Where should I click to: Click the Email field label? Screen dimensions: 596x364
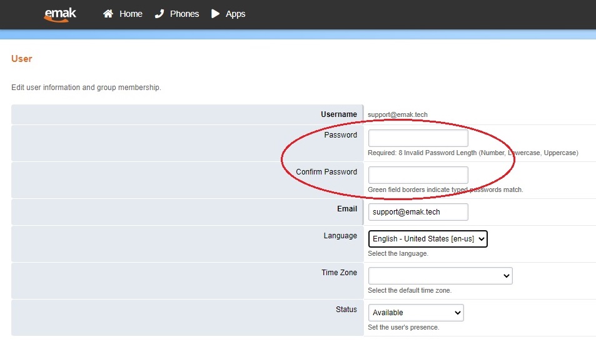pyautogui.click(x=347, y=208)
